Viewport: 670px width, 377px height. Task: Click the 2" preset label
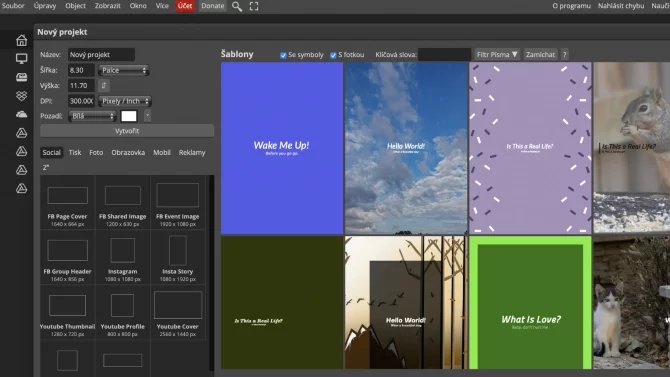(x=46, y=168)
